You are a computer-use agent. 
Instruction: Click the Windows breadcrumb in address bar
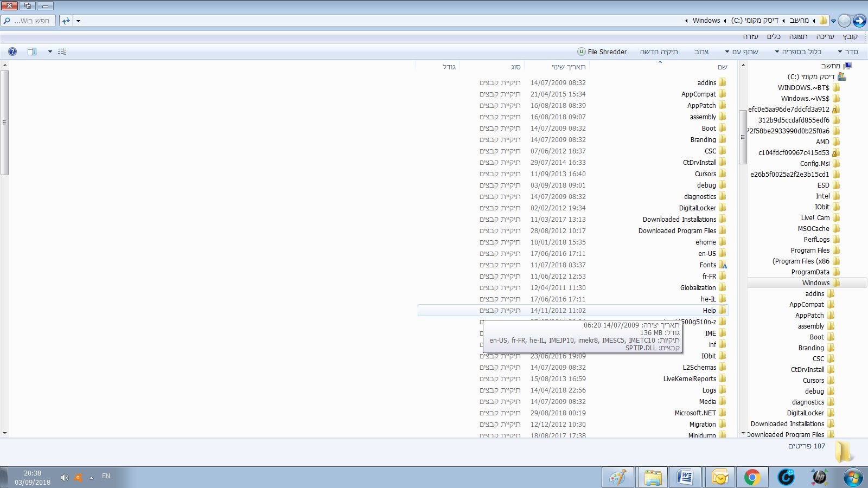click(706, 21)
